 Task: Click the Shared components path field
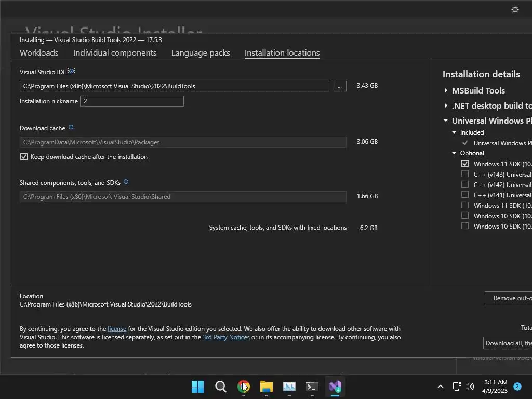pos(183,197)
